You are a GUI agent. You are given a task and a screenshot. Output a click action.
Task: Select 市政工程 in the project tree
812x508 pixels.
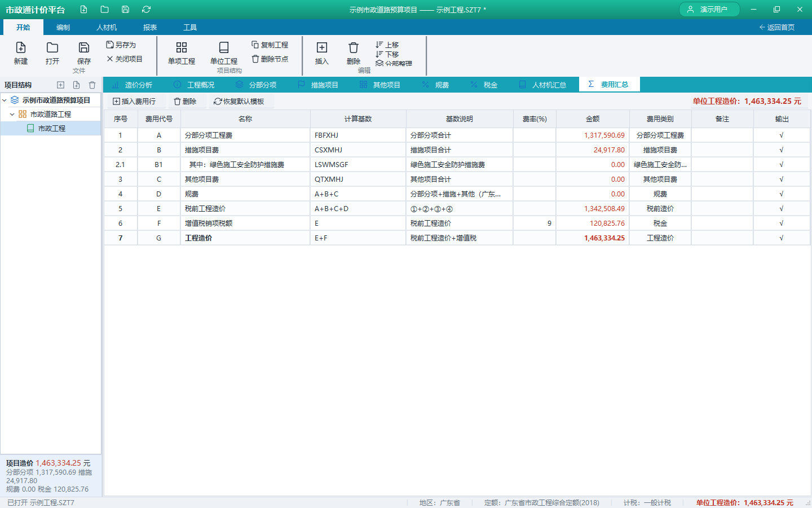click(51, 129)
